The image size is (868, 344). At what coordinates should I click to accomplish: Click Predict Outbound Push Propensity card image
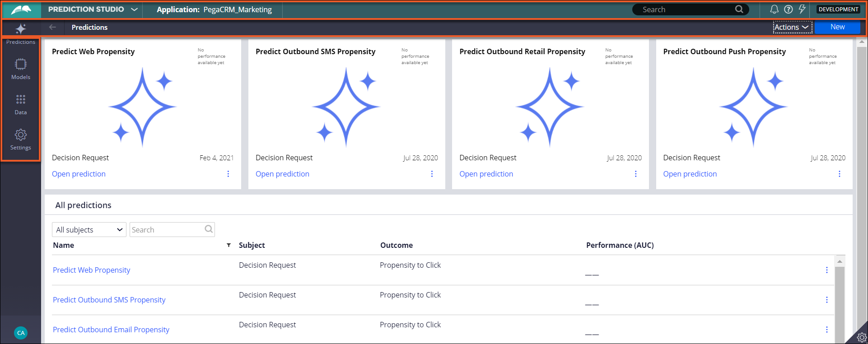pyautogui.click(x=753, y=107)
